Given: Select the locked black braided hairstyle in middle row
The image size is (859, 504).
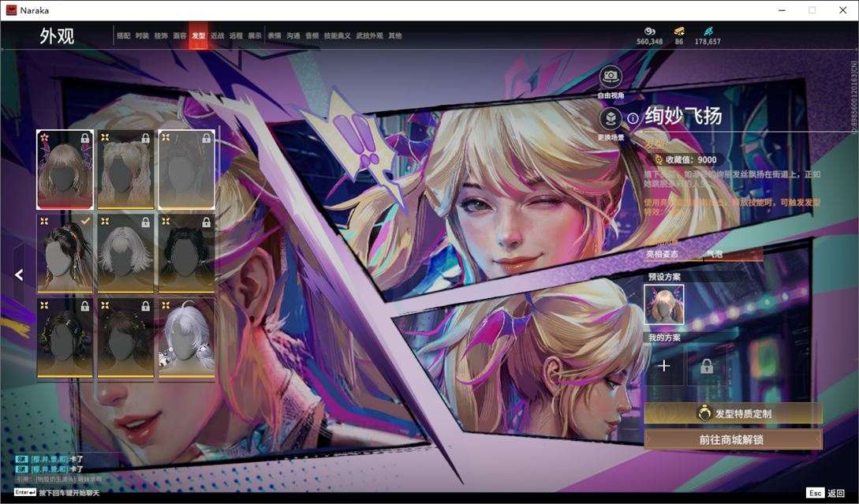Looking at the screenshot, I should [186, 253].
